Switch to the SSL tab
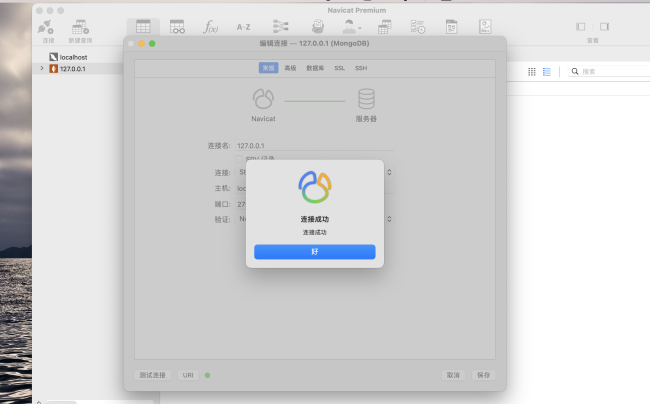 [x=340, y=68]
